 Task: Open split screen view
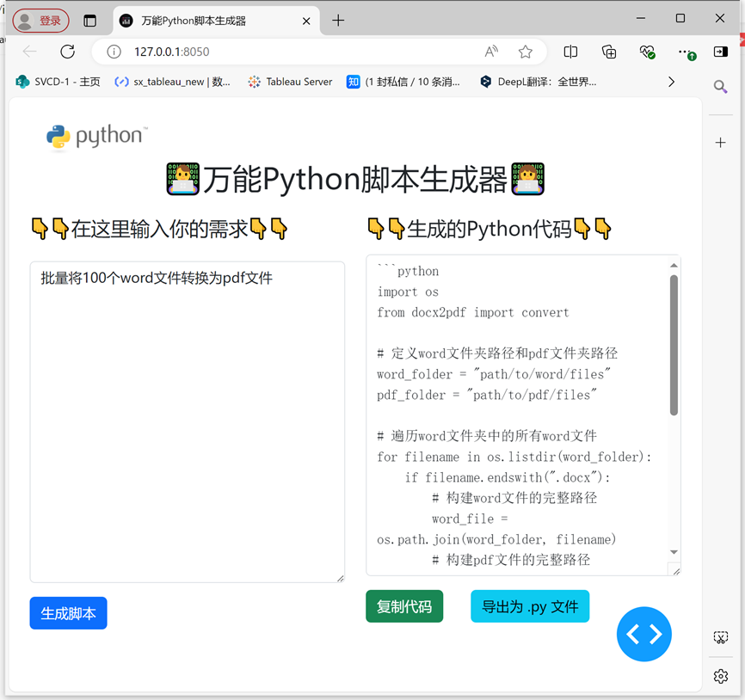570,52
